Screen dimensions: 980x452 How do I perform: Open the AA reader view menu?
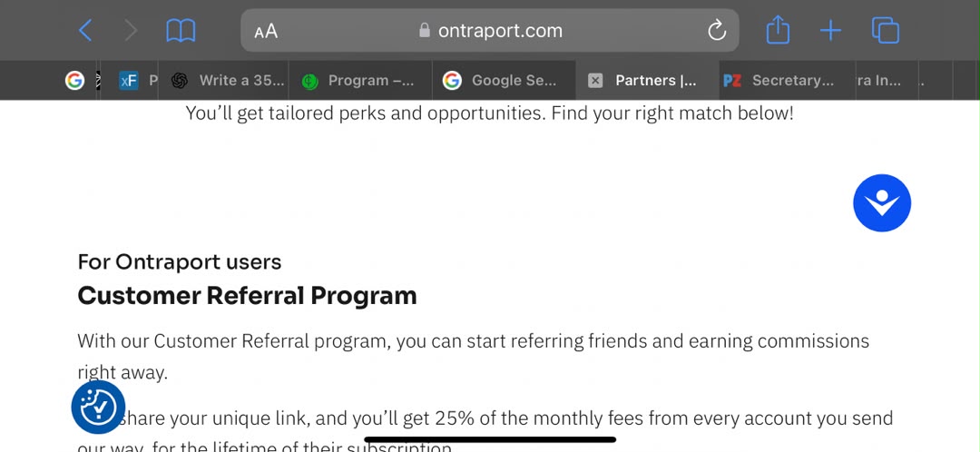pyautogui.click(x=266, y=31)
